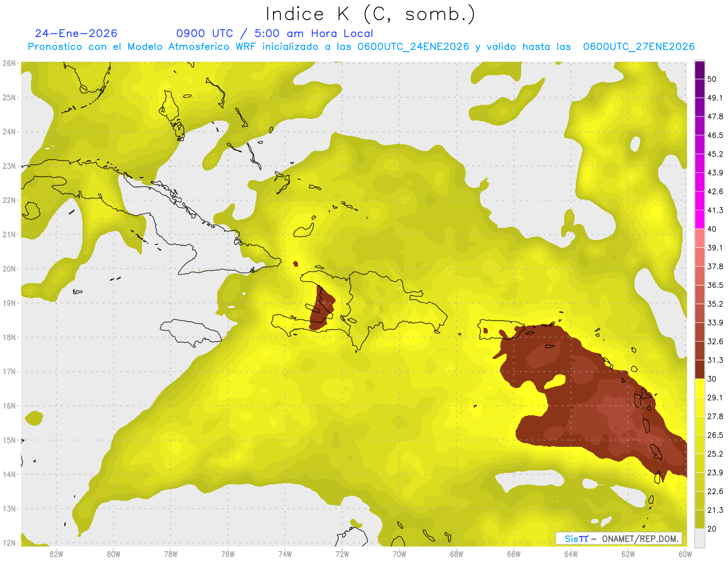
Task: Select the bright yellow colorbar segment between 29.1 and 30
Action: [699, 388]
